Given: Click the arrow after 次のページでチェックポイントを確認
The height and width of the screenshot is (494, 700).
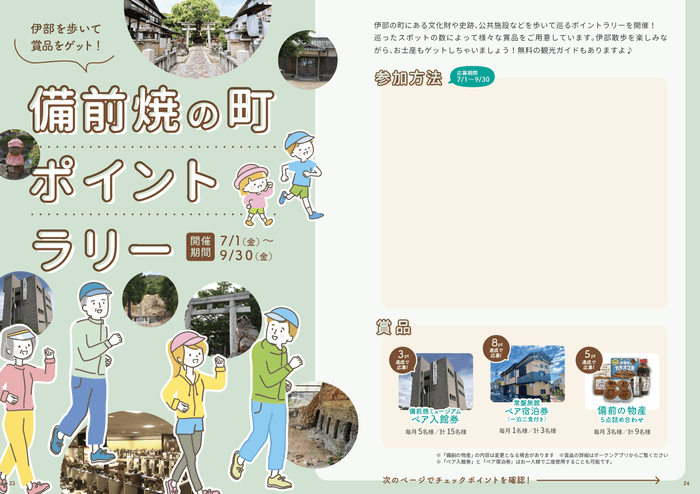Looking at the screenshot, I should pyautogui.click(x=599, y=480).
